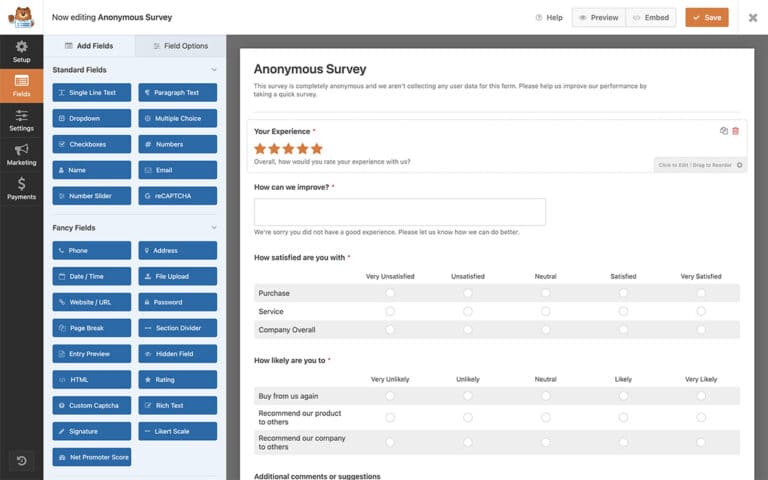Select the fifth rating star
Screen dimensions: 768x480
point(317,148)
